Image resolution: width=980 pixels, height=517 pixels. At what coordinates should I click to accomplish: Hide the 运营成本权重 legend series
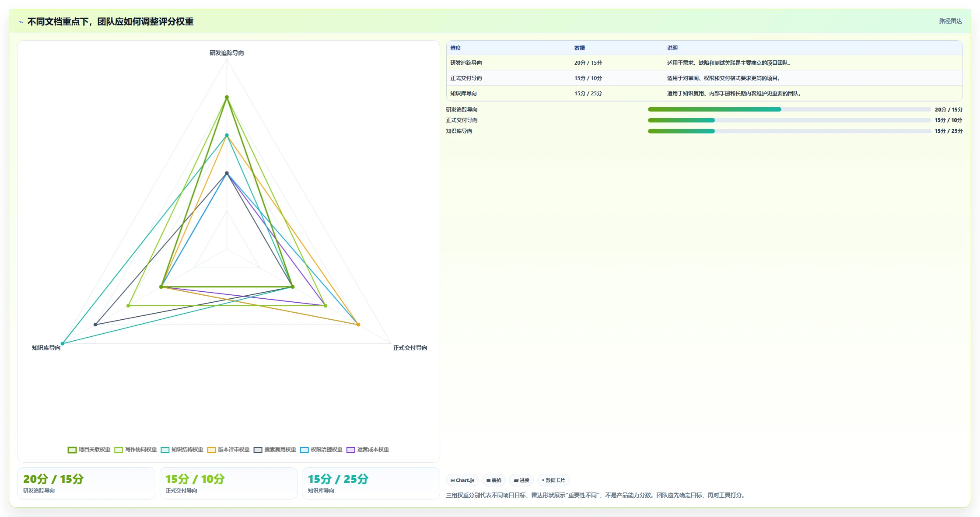click(x=367, y=450)
